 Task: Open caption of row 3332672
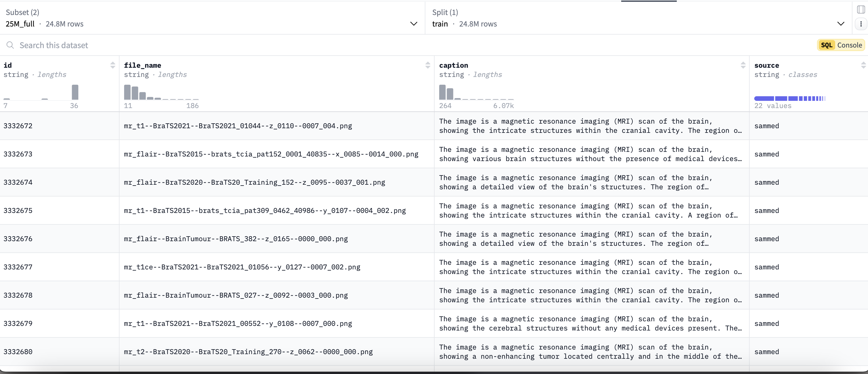pyautogui.click(x=590, y=126)
